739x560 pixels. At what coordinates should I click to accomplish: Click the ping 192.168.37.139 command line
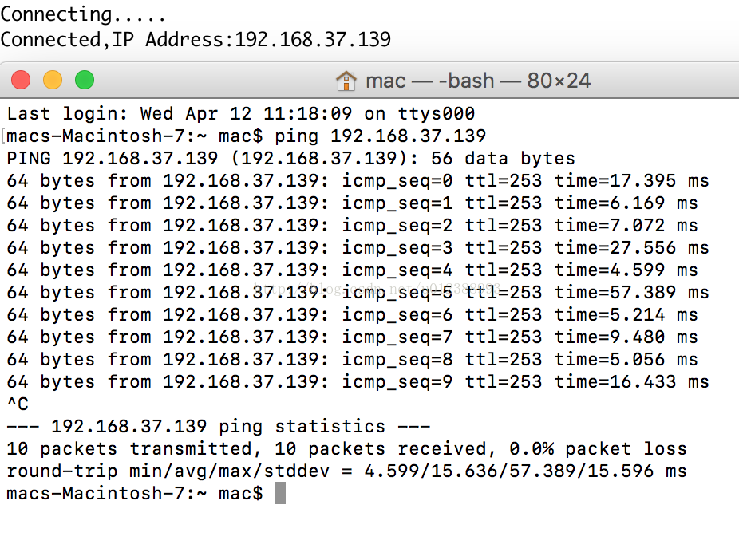click(x=246, y=136)
